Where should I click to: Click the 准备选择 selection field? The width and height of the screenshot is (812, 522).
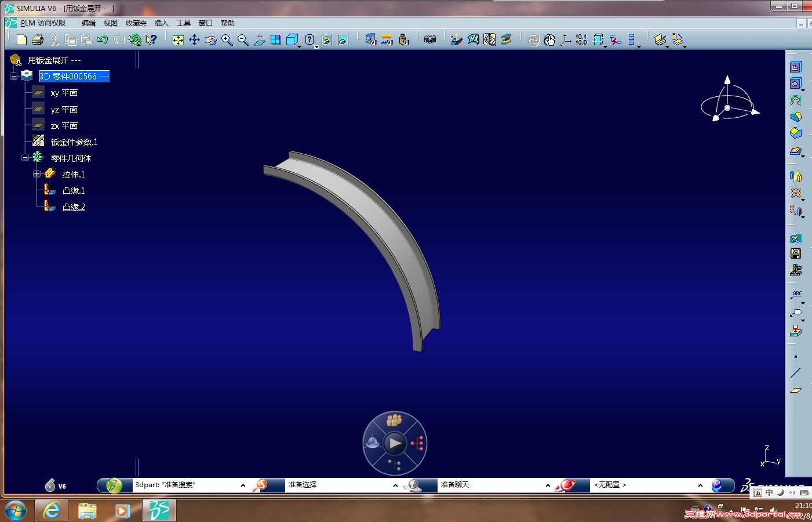[338, 485]
